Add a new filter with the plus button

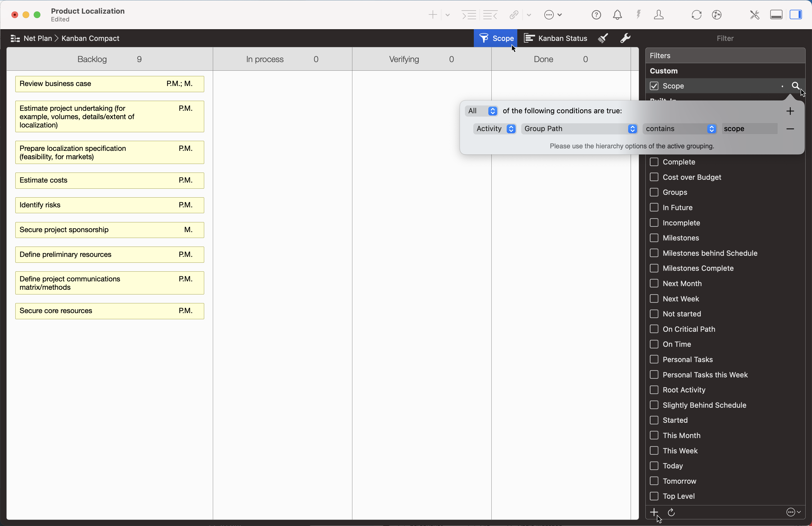click(654, 512)
